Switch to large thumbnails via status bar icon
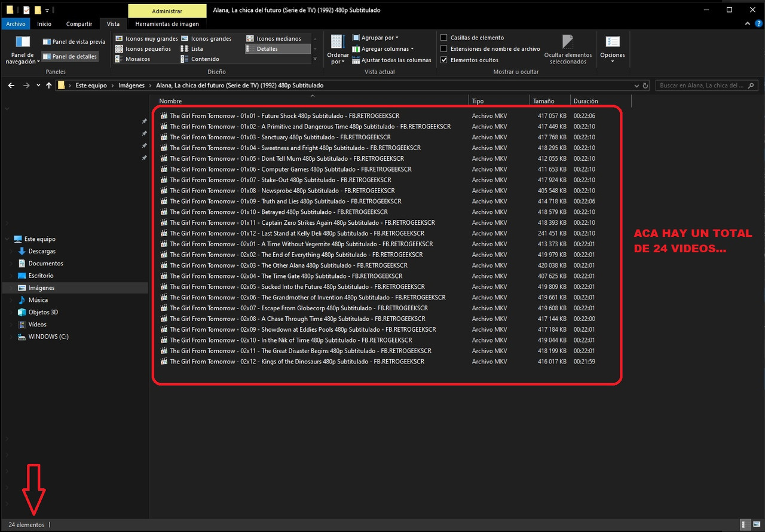Viewport: 765px width, 532px height. click(x=757, y=524)
